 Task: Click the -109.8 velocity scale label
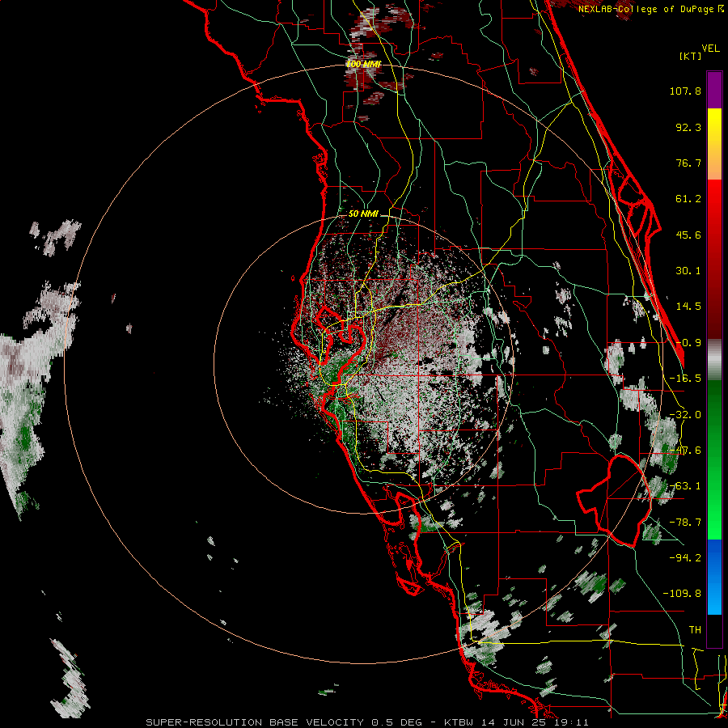682,594
